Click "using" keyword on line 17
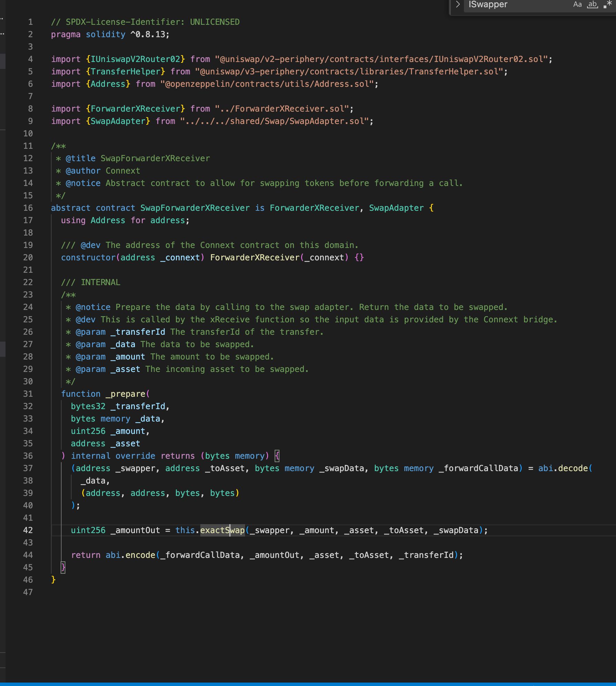The height and width of the screenshot is (686, 616). (73, 220)
